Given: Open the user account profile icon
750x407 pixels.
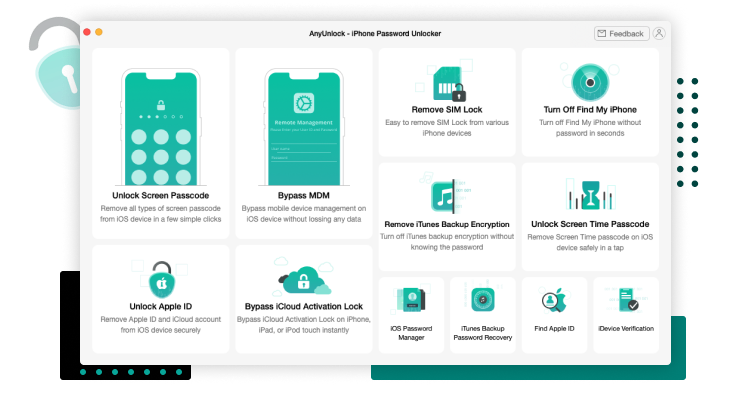Looking at the screenshot, I should click(659, 33).
